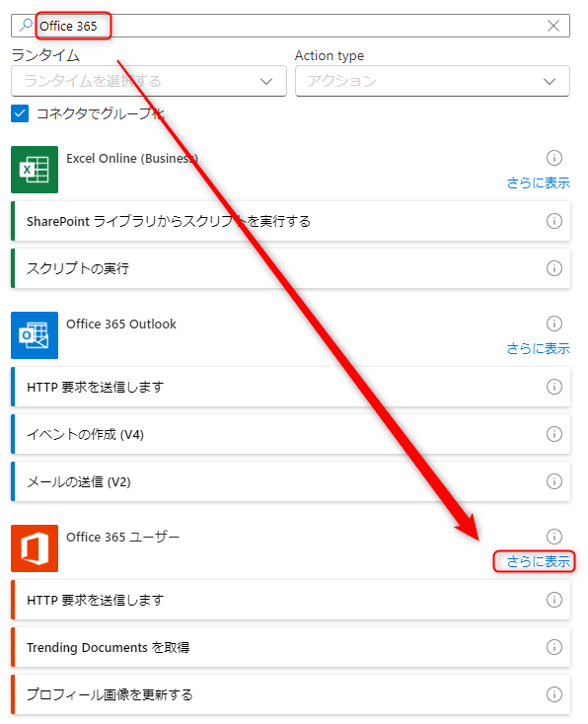Select Office 365 ユーザー HTTP 要求を送信します action

click(290, 601)
